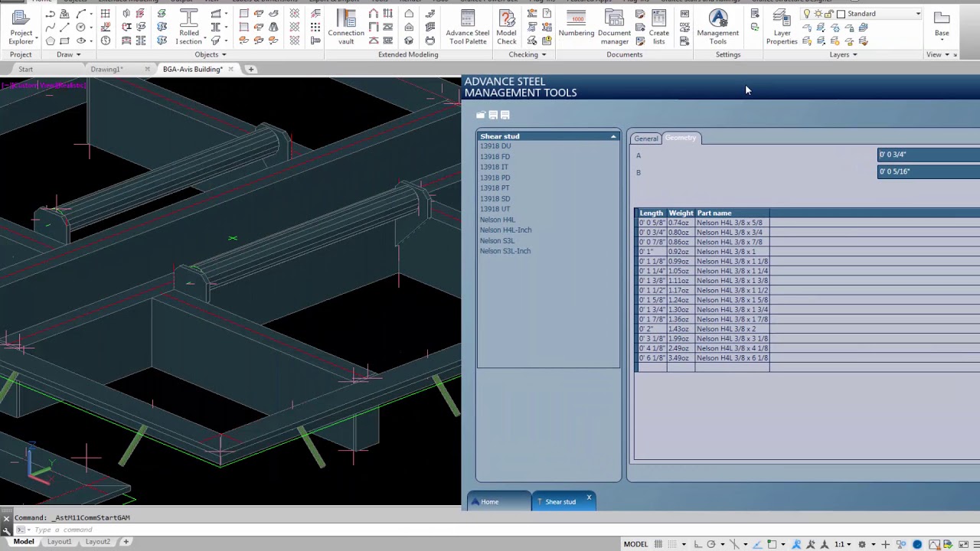
Task: Toggle polar tracking in status bar
Action: coord(711,544)
